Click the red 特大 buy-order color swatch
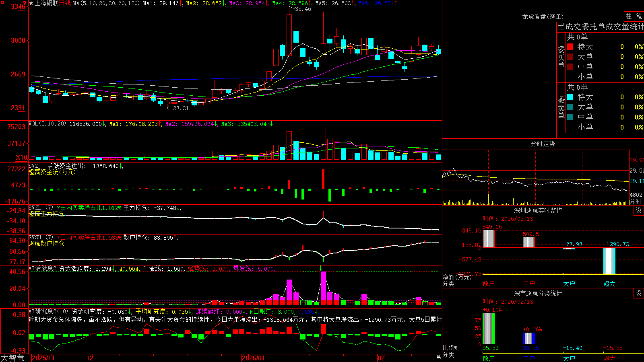The image size is (644, 362). (x=570, y=47)
